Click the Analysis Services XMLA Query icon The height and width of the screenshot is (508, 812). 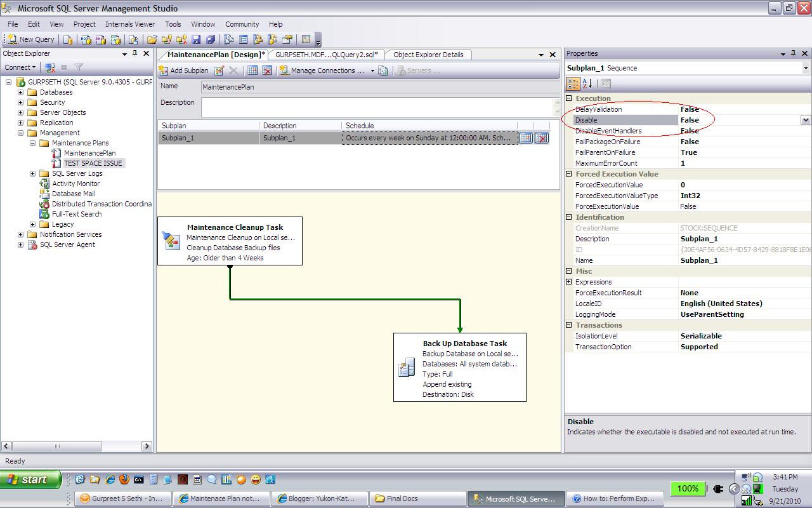pyautogui.click(x=116, y=39)
